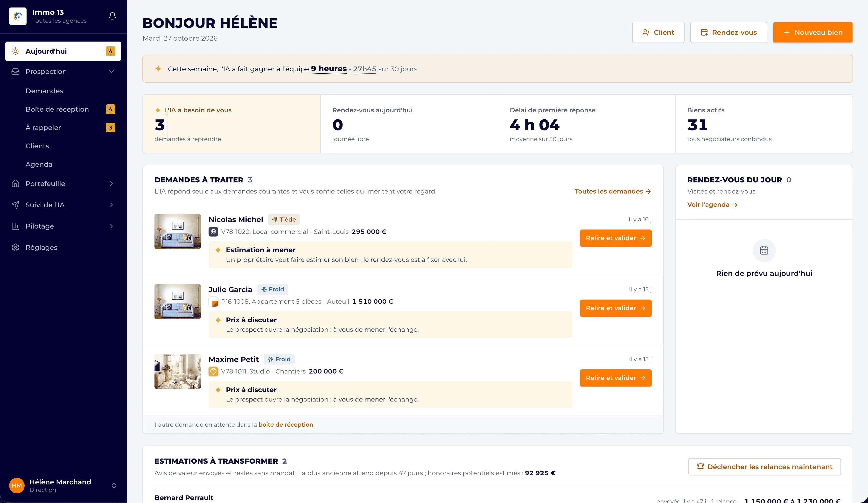
Task: Click the Suivi de l'IA paper-plane icon
Action: [15, 205]
